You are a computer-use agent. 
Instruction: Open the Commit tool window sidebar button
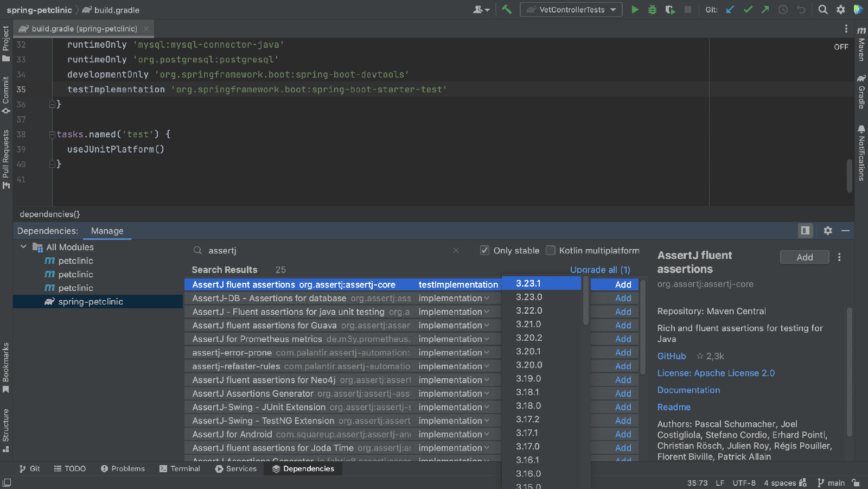pyautogui.click(x=6, y=95)
